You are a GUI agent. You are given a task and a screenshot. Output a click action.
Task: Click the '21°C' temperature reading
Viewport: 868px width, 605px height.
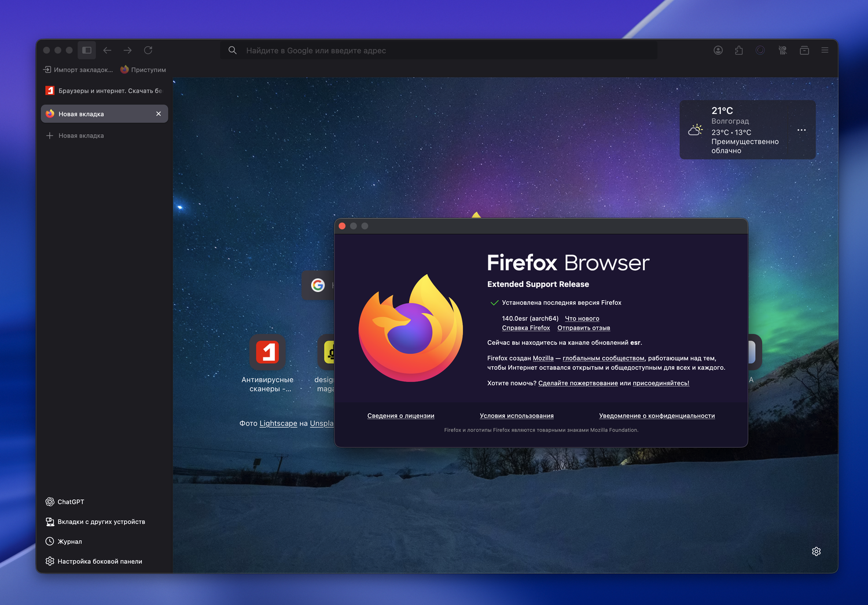pos(722,110)
